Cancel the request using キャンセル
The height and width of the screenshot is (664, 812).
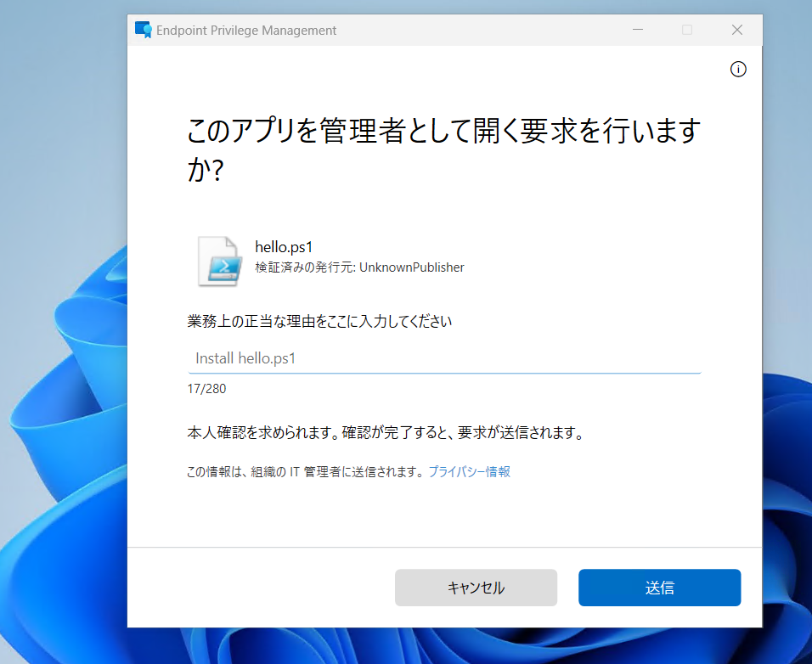pos(476,587)
